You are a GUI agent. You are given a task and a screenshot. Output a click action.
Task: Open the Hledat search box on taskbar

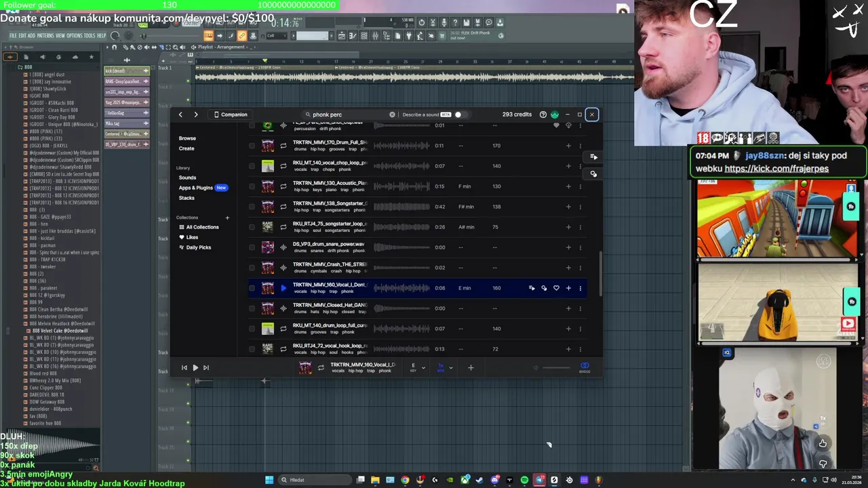click(315, 480)
